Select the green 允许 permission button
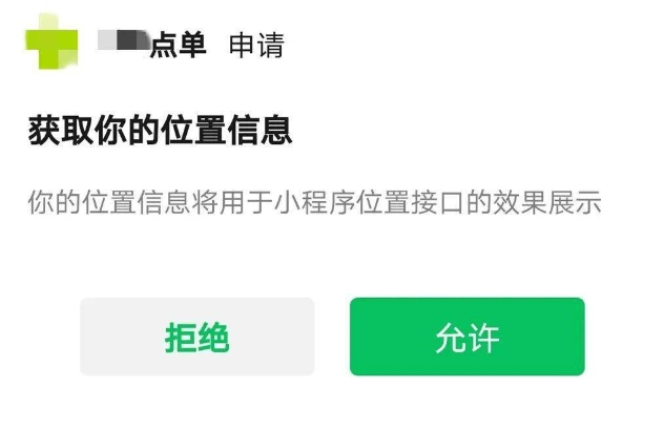 (x=467, y=336)
